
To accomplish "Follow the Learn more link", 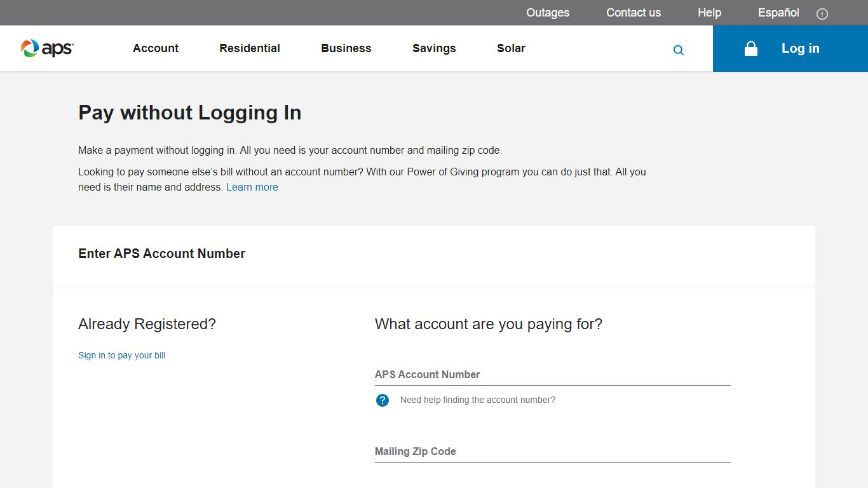I will pos(252,187).
